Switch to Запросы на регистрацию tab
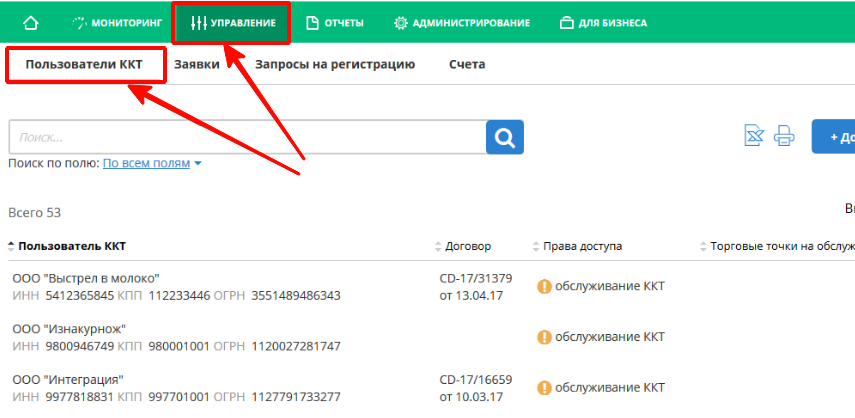Image resolution: width=855 pixels, height=418 pixels. [335, 65]
